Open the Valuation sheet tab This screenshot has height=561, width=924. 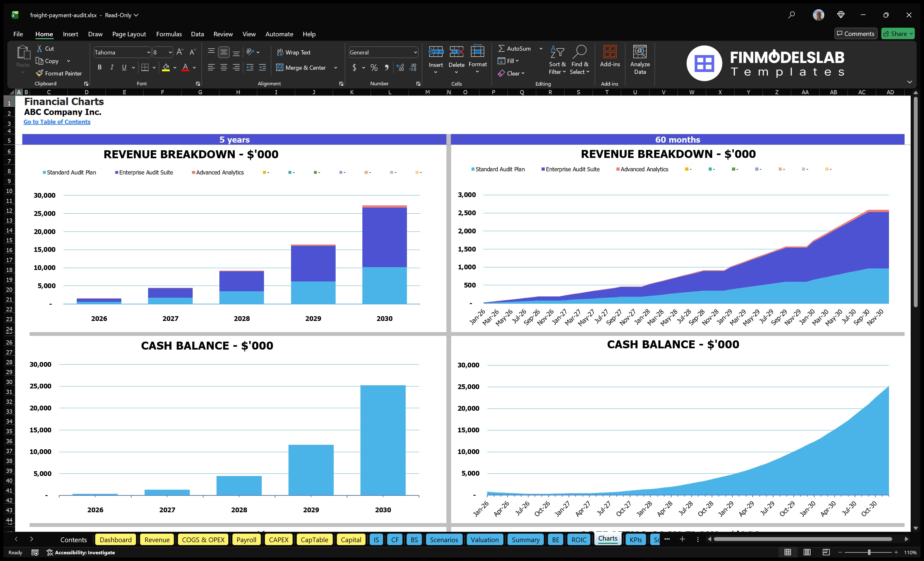pyautogui.click(x=485, y=540)
